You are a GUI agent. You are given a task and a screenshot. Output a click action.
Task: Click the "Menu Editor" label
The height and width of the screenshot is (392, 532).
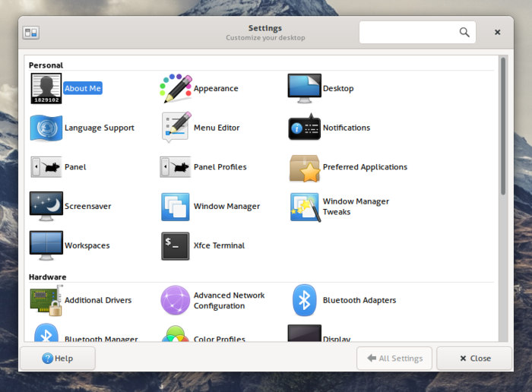click(217, 128)
